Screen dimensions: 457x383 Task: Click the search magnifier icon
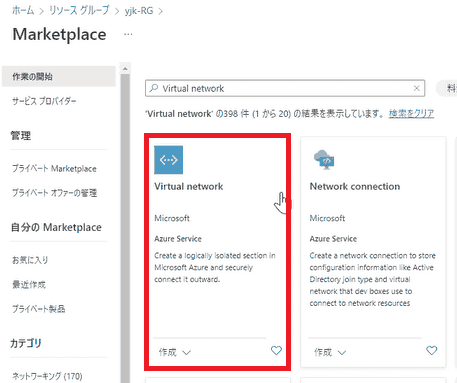click(154, 88)
